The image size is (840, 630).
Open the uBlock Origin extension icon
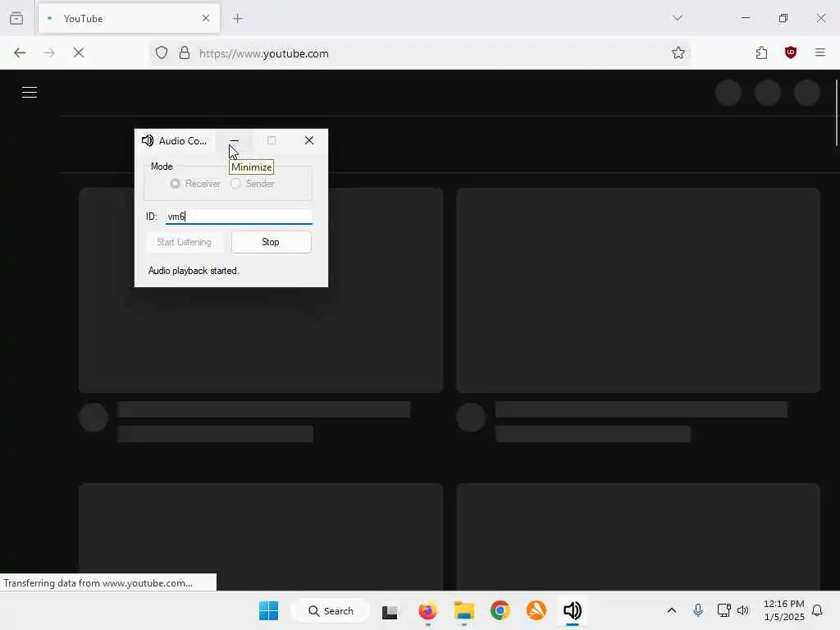tap(791, 52)
